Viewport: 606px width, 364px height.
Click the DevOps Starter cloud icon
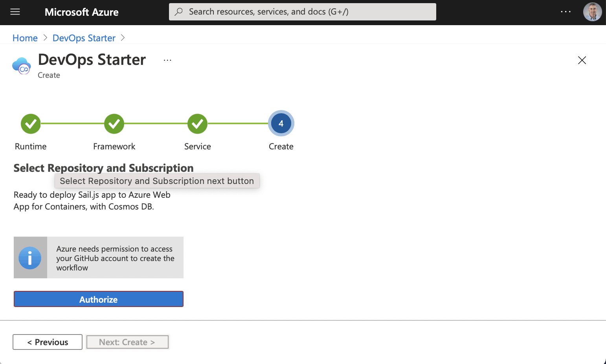(x=22, y=66)
